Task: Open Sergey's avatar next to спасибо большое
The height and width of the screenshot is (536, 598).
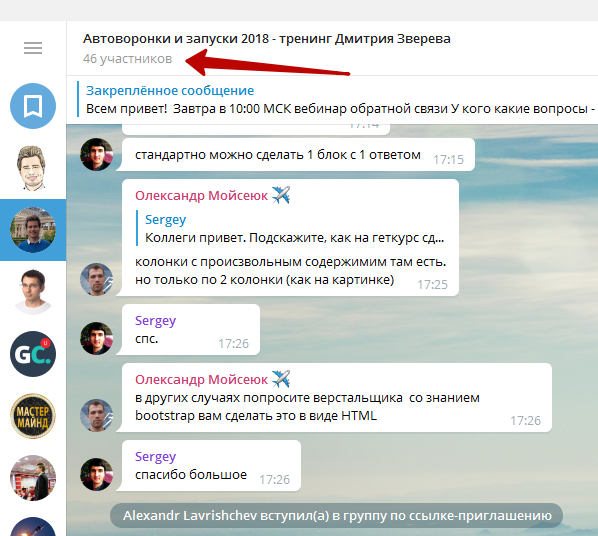Action: [x=96, y=474]
